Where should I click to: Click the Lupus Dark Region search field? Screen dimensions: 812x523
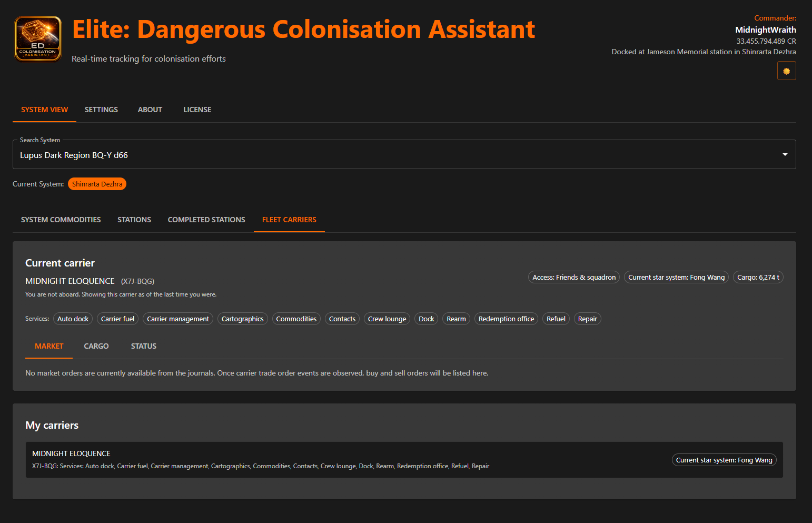[x=404, y=154]
